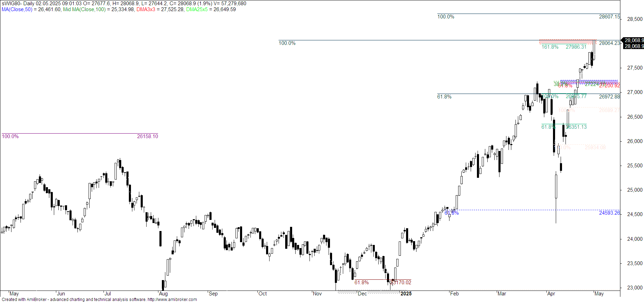644x302 pixels.
Task: Click the 2025 year marker on time axis
Action: [406, 294]
